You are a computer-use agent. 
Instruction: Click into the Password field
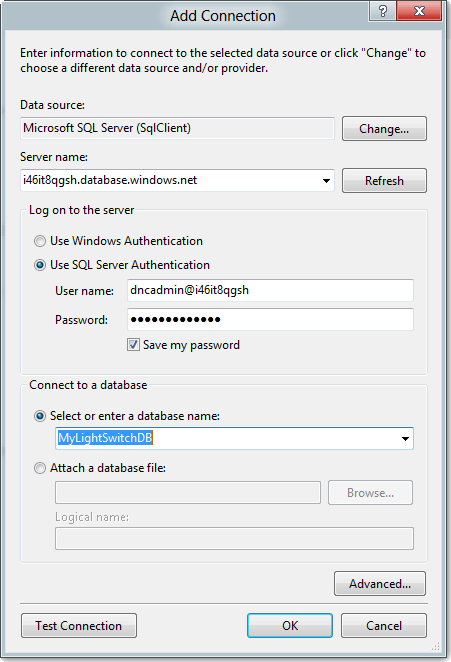coord(270,320)
